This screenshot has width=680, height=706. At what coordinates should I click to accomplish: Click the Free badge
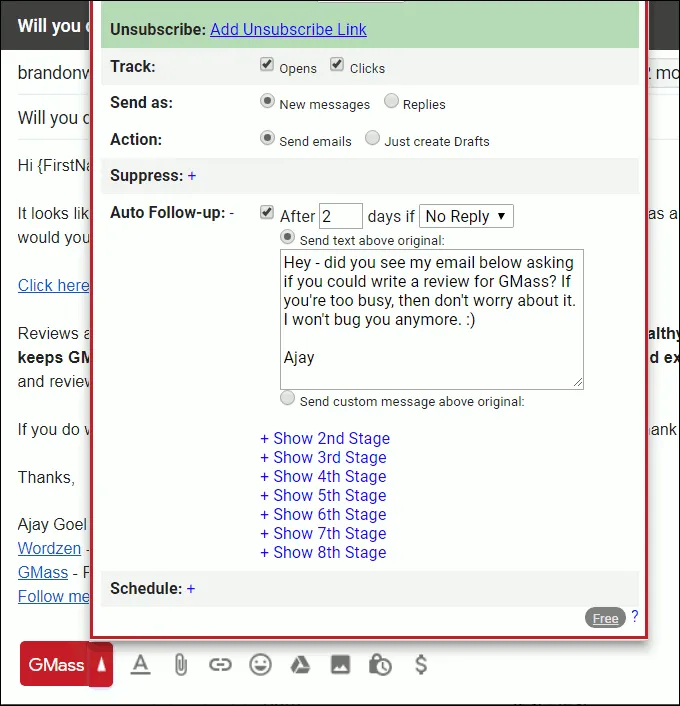click(x=605, y=618)
